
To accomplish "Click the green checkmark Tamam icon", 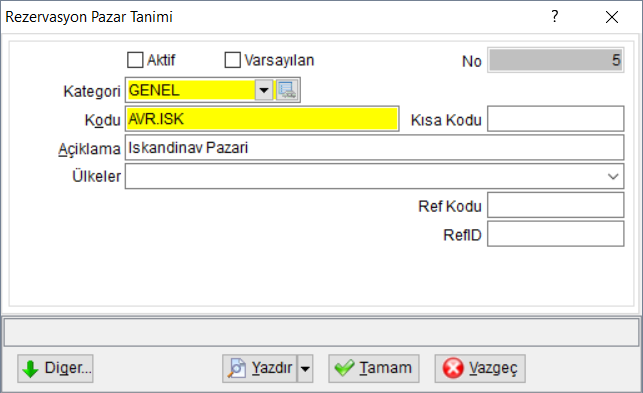I will pyautogui.click(x=344, y=368).
